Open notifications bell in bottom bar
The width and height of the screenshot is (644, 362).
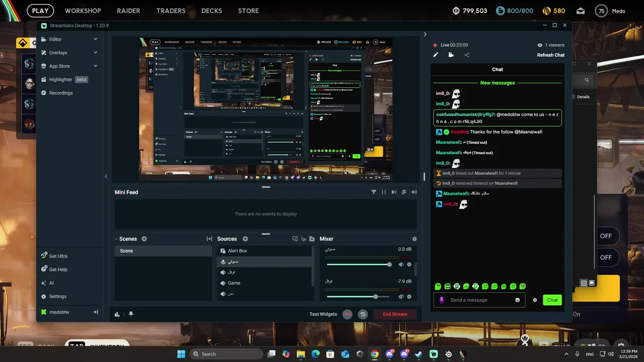pyautogui.click(x=131, y=314)
